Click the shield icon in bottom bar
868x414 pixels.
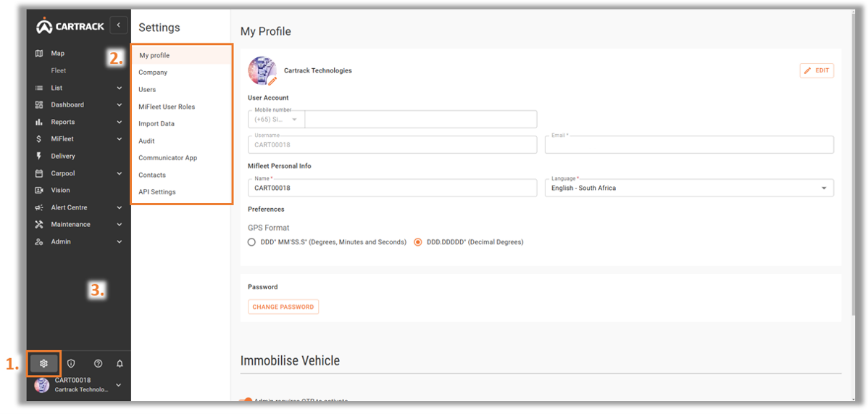point(71,363)
